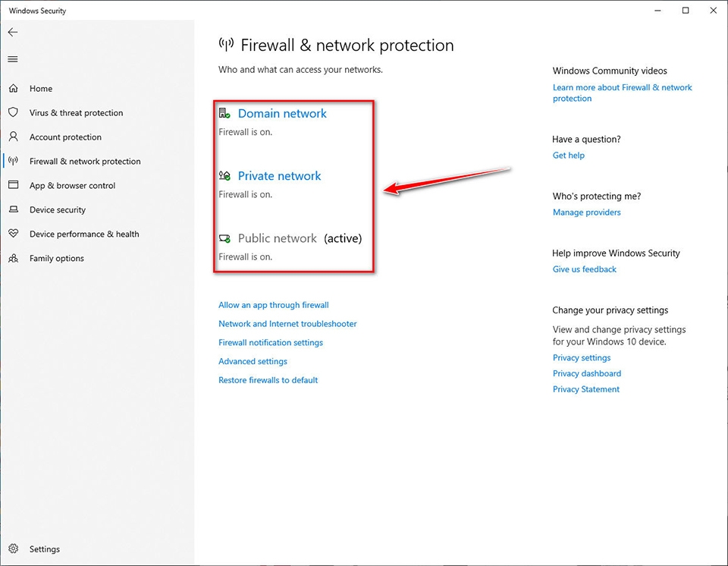Viewport: 728px width, 566px height.
Task: Launch the Network and Internet troubleshooter
Action: (x=287, y=323)
